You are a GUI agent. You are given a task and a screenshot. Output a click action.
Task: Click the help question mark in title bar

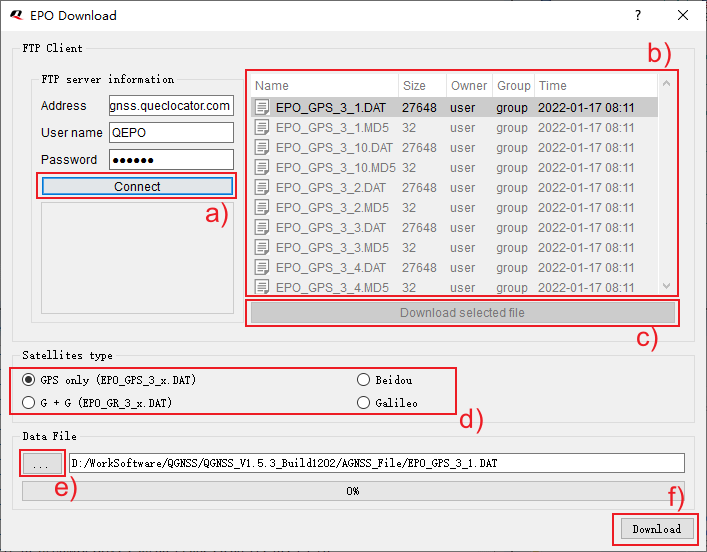[638, 15]
